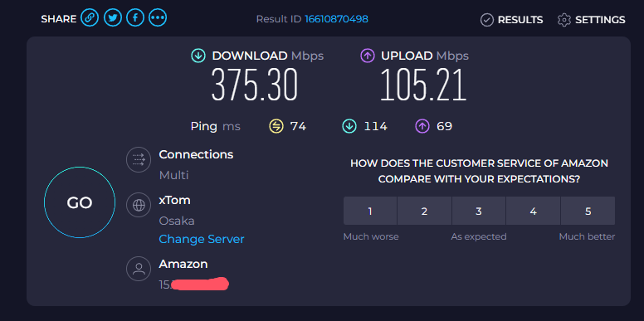Rate customer service 1 Much worse
Viewport: 644px width, 321px height.
click(x=370, y=211)
